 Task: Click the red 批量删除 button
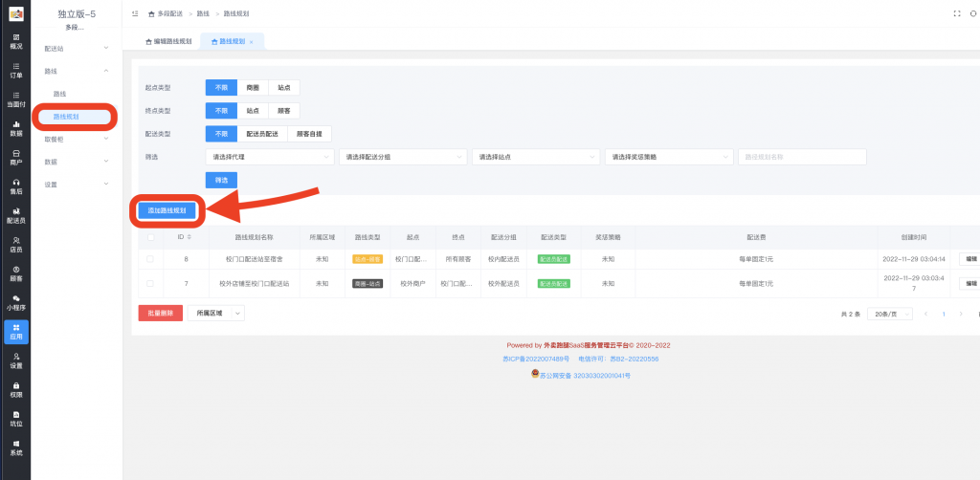point(161,314)
